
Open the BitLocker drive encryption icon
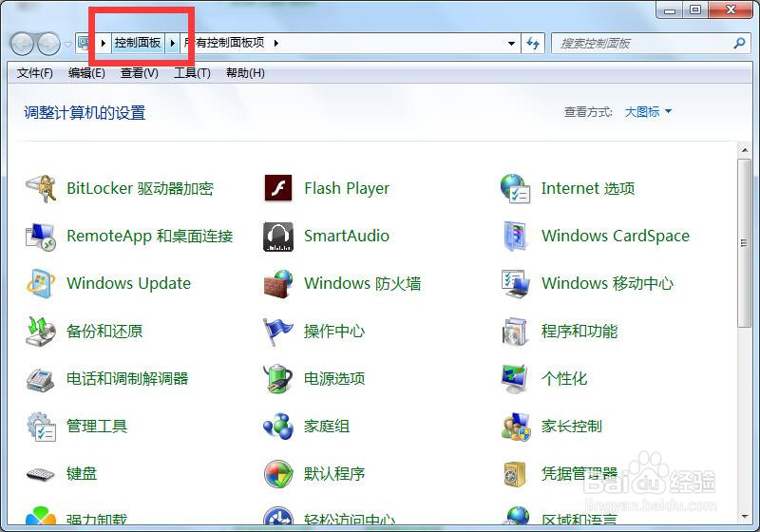pyautogui.click(x=41, y=188)
